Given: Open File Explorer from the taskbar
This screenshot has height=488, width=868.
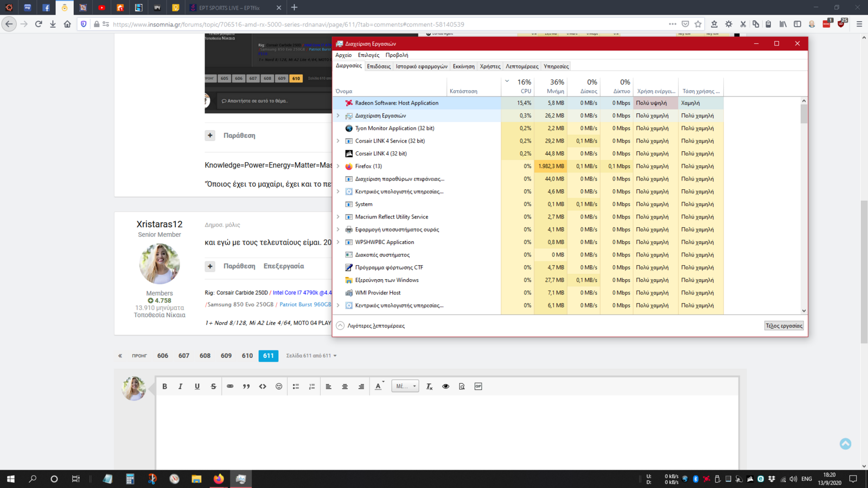Looking at the screenshot, I should (196, 479).
